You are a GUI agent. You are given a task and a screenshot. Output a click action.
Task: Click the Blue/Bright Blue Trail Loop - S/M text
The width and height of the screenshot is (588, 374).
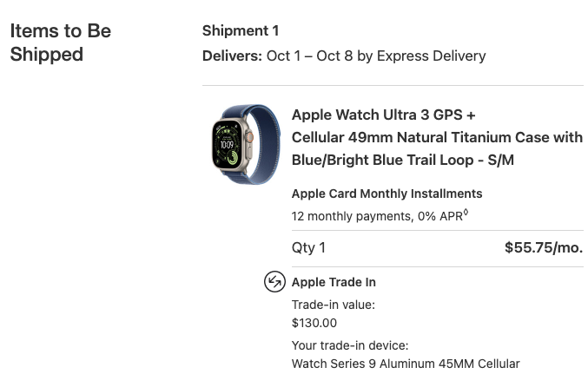point(403,161)
